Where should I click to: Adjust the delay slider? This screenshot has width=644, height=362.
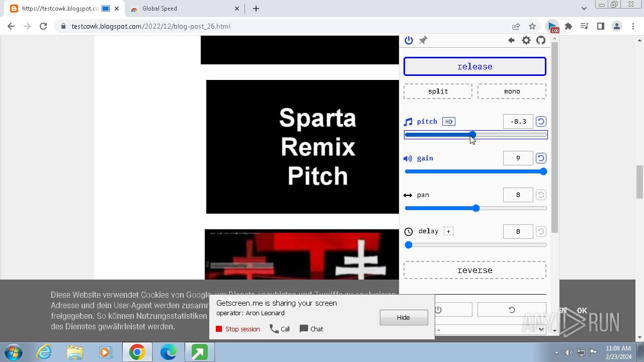tap(475, 245)
